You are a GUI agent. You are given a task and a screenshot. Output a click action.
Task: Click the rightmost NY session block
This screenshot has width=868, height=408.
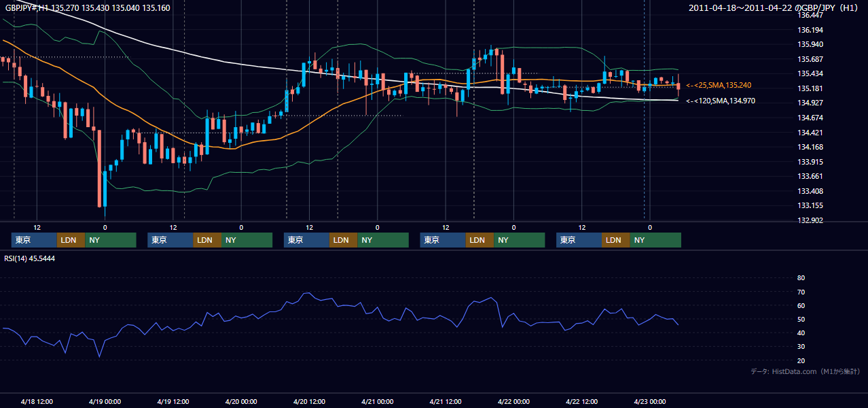(655, 240)
